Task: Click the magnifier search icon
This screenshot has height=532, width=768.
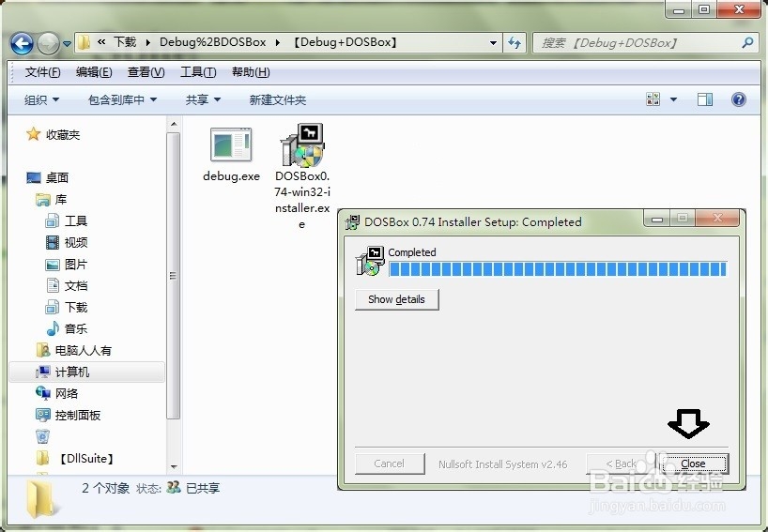Action: (747, 42)
